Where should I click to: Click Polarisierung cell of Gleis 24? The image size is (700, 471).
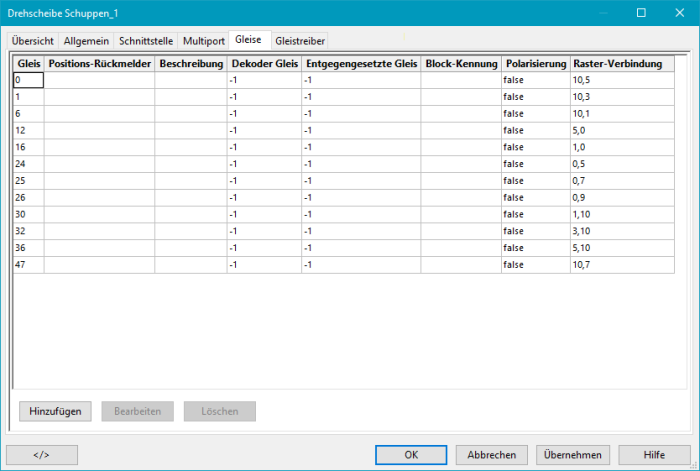click(x=535, y=164)
